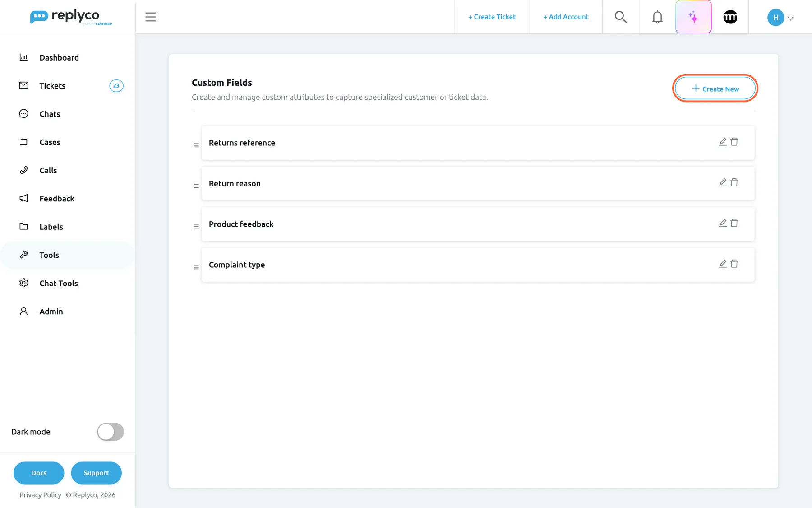Click the black commrce round icon
812x508 pixels.
coord(730,17)
